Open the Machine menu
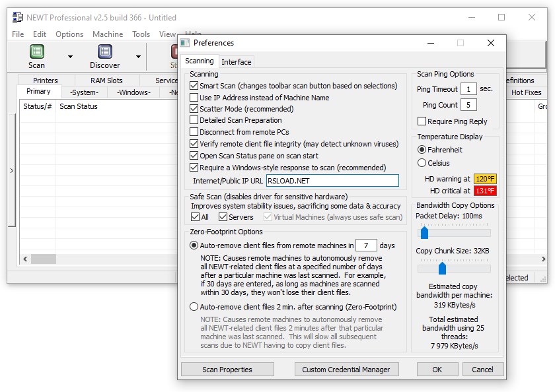This screenshot has height=392, width=555. tap(107, 34)
